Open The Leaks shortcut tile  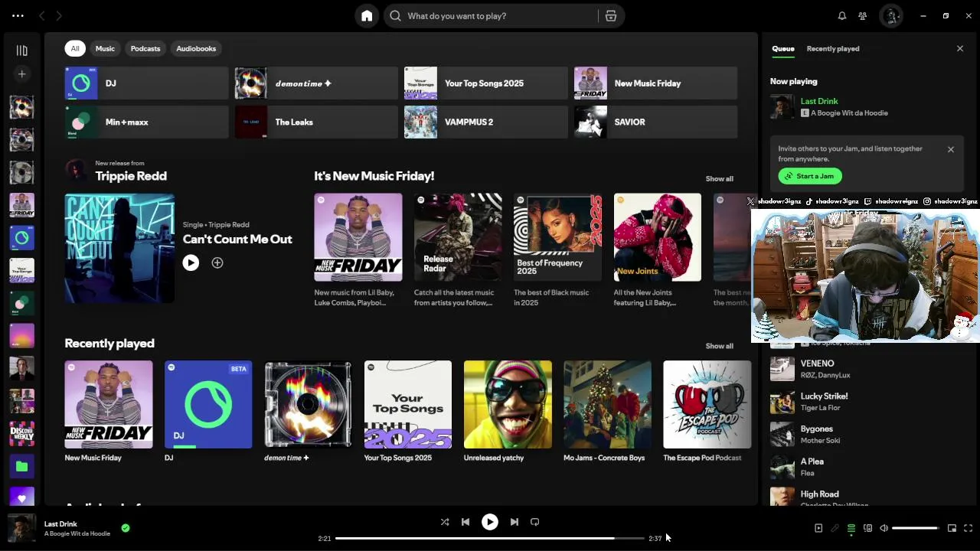316,122
